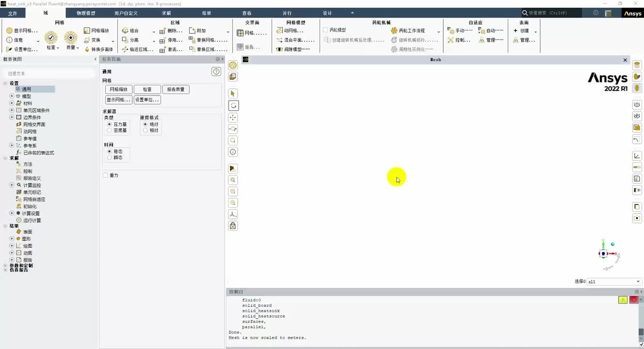Screen dimensions: 644x349
Task: Select 稳态 time option
Action: click(115, 152)
